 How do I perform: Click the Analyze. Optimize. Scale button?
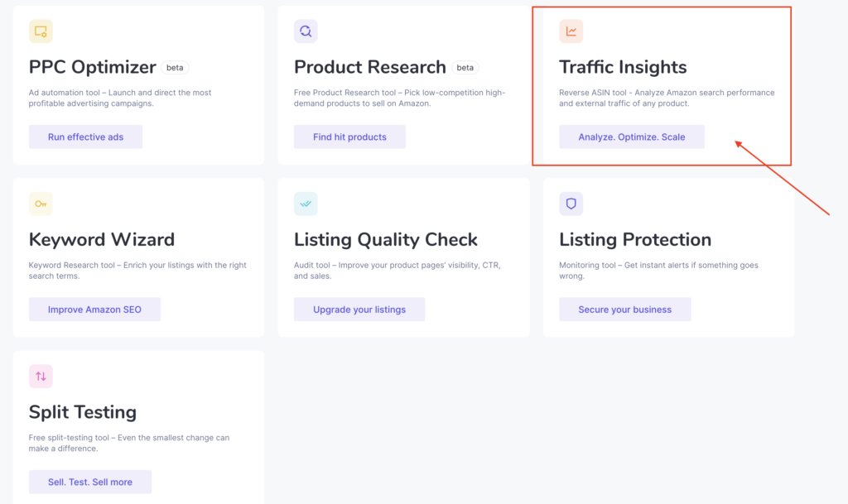click(631, 137)
